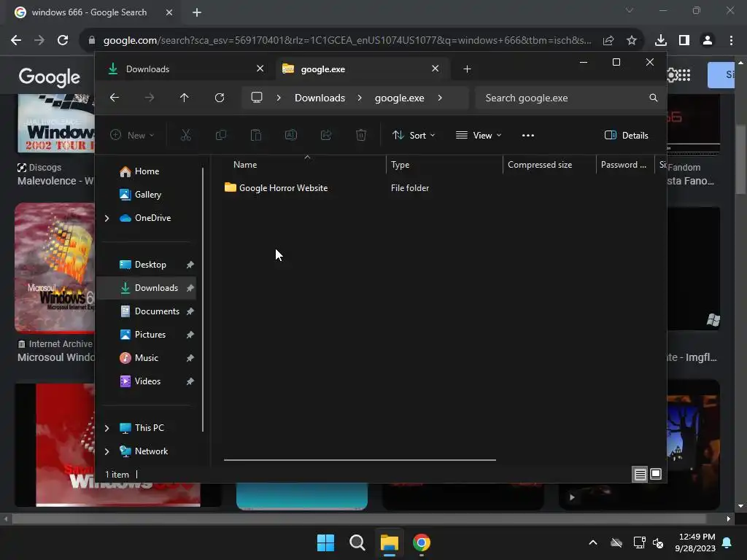Click the search magnifier in Explorer
Viewport: 747px width, 560px height.
coord(653,98)
